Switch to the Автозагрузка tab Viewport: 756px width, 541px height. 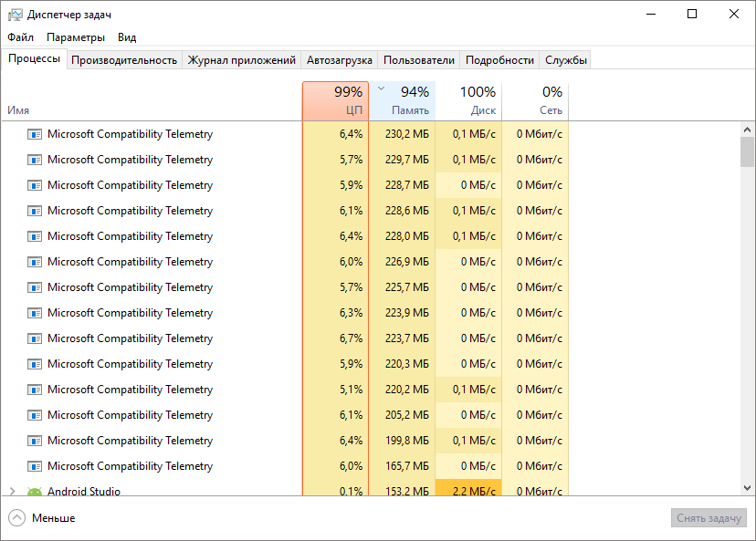[340, 60]
